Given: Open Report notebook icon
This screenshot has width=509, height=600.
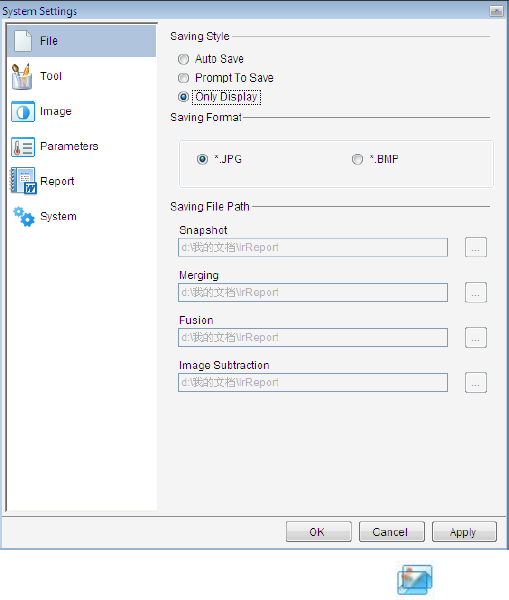Looking at the screenshot, I should 23,181.
